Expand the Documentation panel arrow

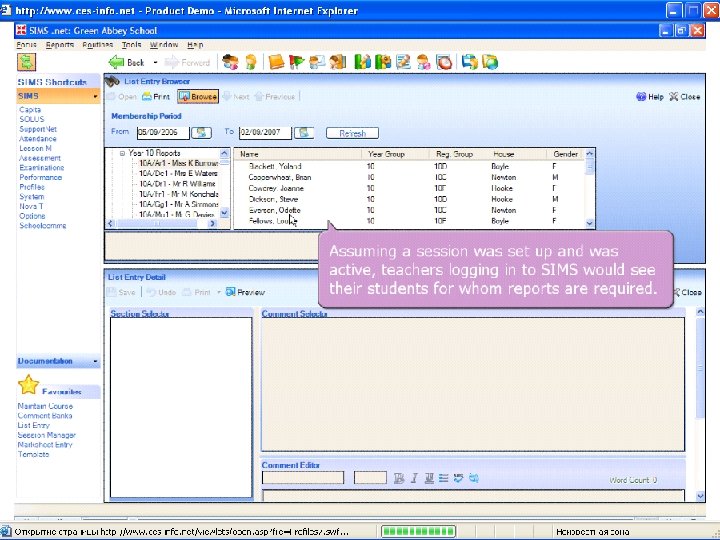tap(95, 361)
